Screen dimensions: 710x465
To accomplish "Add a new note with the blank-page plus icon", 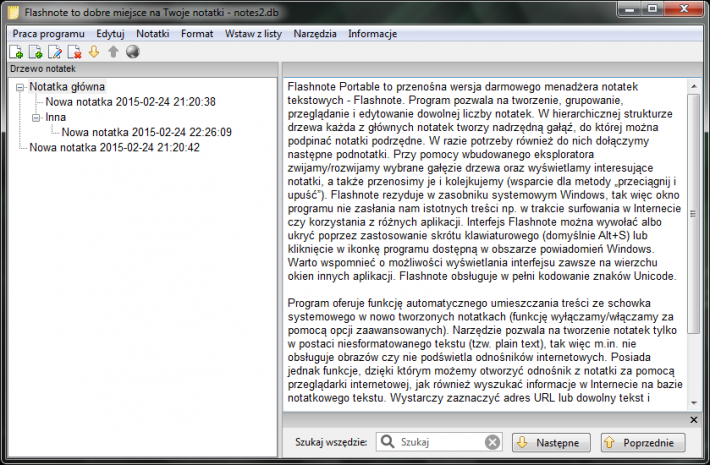I will [16, 52].
